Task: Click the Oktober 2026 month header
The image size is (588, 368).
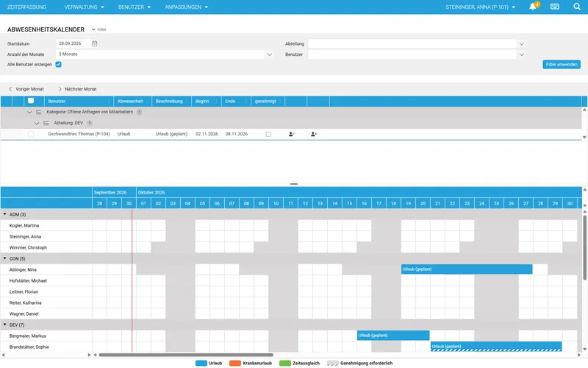Action: [x=151, y=192]
